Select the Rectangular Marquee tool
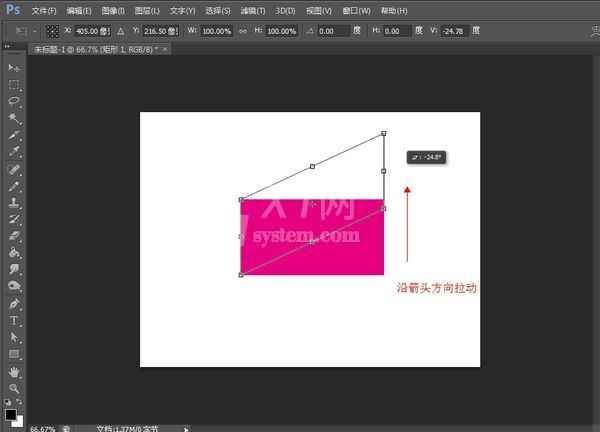The image size is (600, 432). pyautogui.click(x=14, y=85)
